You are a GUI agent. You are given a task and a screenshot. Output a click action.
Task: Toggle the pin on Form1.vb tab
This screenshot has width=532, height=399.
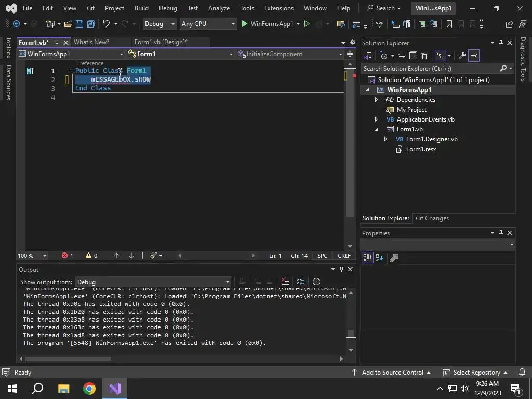pyautogui.click(x=56, y=43)
